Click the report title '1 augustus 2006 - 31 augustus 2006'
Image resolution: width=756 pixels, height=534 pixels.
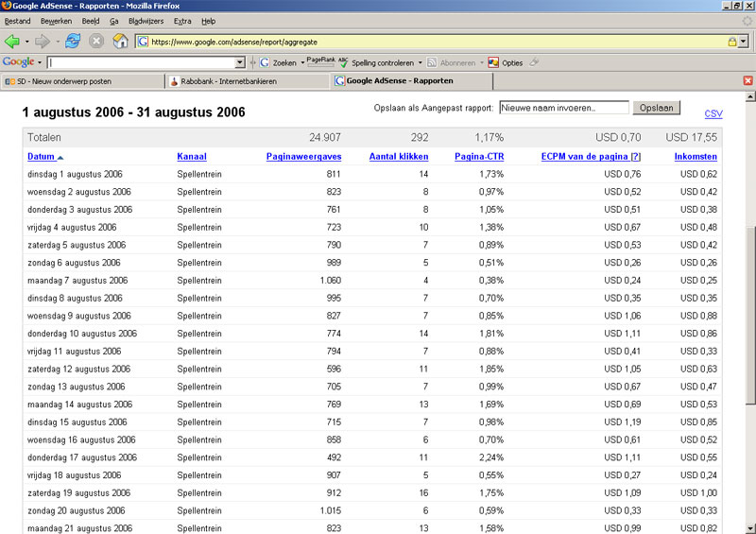(x=133, y=112)
